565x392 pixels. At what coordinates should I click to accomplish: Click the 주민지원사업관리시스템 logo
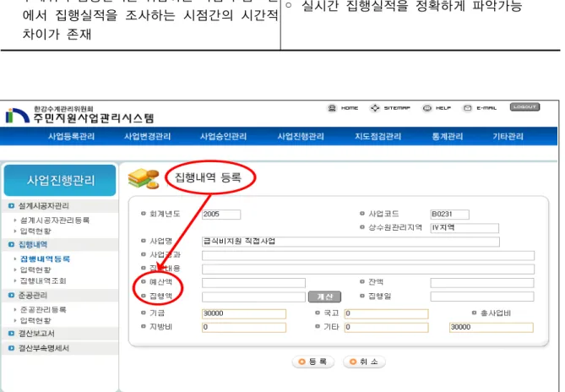tap(80, 115)
